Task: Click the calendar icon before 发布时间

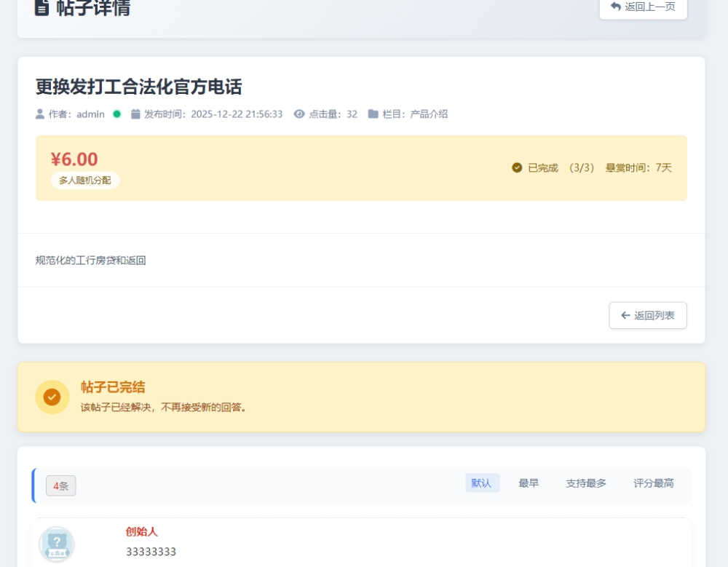Action: tap(135, 114)
